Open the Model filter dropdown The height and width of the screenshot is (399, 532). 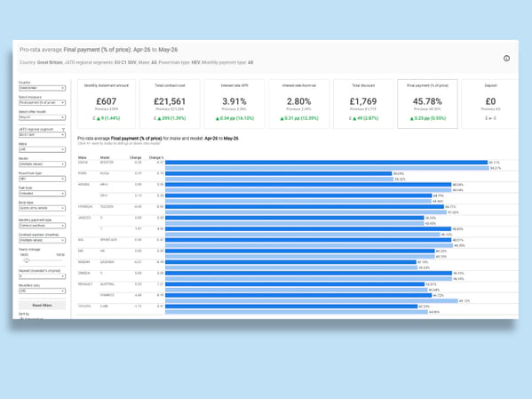coord(42,164)
